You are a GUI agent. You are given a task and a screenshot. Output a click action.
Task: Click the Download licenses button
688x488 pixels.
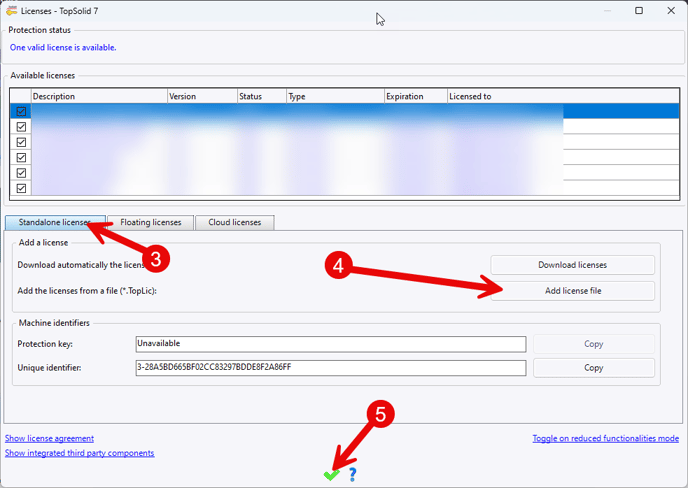[572, 265]
